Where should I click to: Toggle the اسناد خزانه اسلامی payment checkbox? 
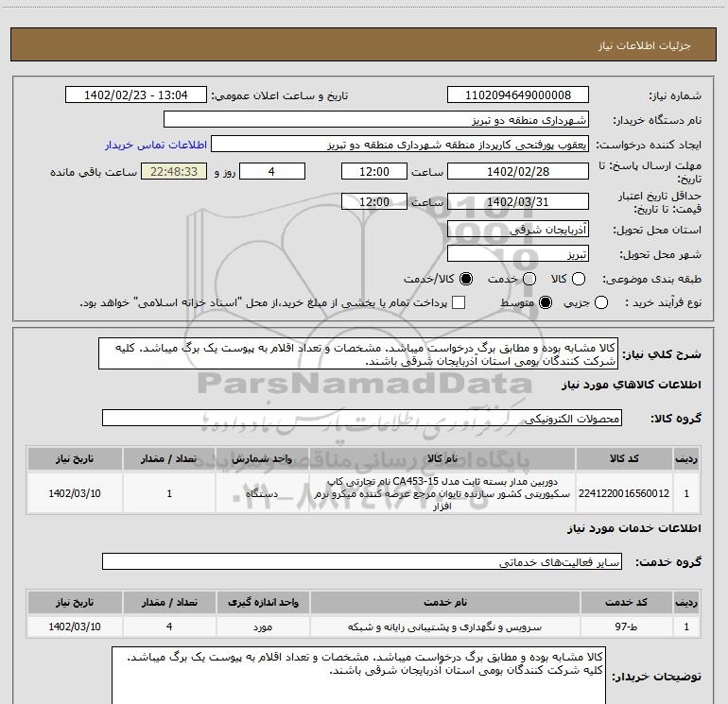click(x=459, y=302)
